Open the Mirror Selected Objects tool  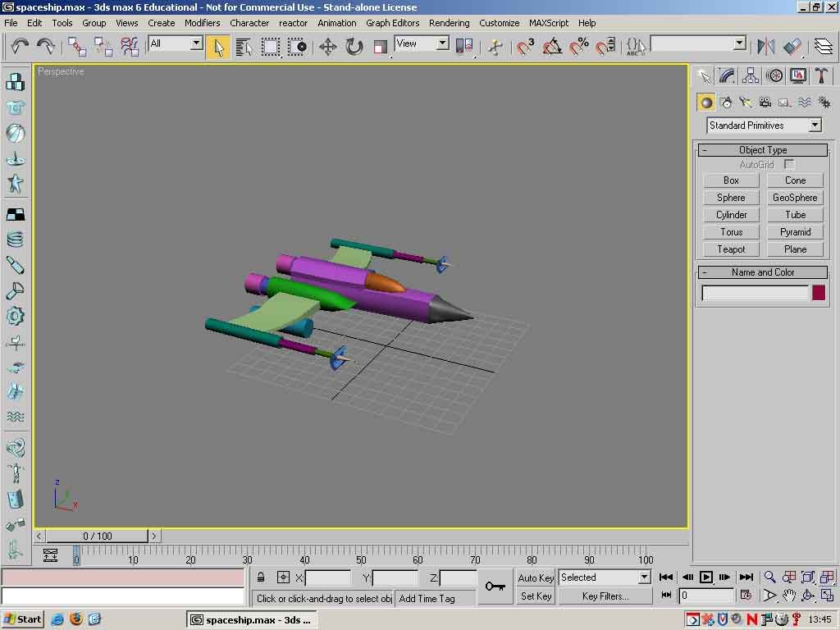[765, 47]
